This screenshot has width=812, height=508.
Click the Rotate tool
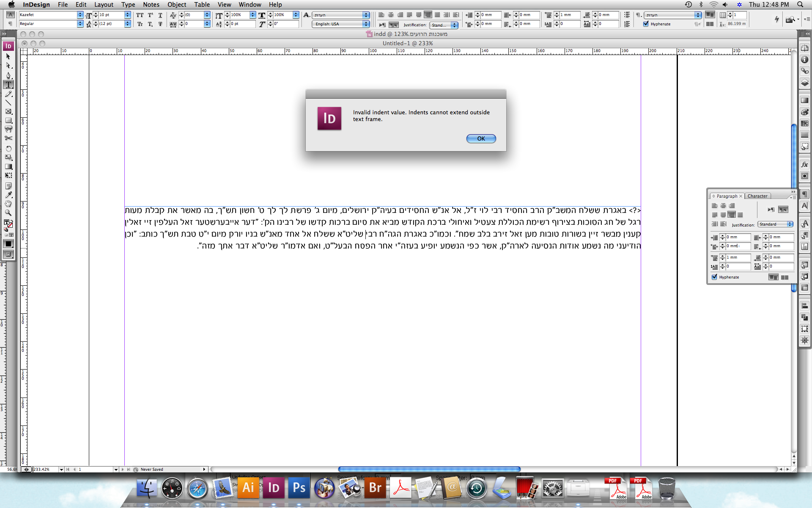pos(8,149)
